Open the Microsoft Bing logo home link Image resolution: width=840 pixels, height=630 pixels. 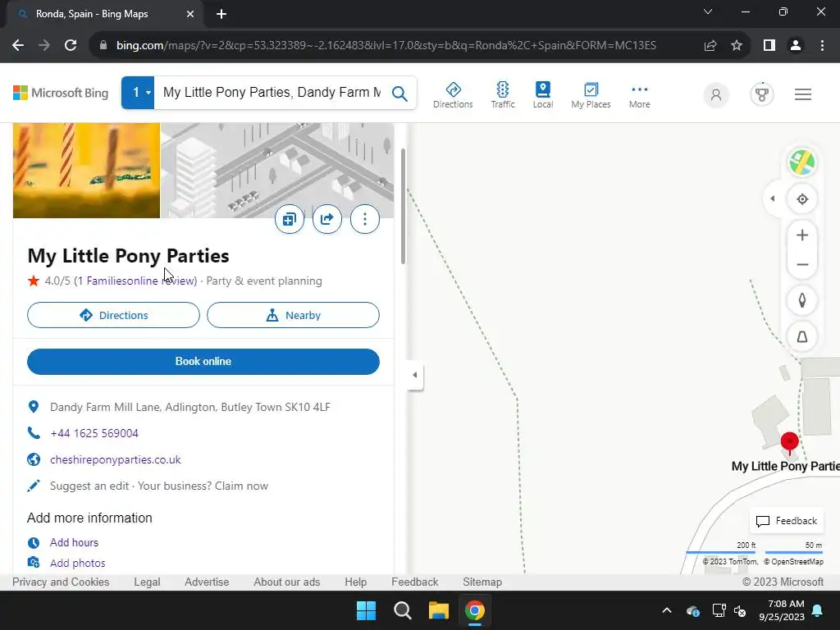[x=61, y=93]
